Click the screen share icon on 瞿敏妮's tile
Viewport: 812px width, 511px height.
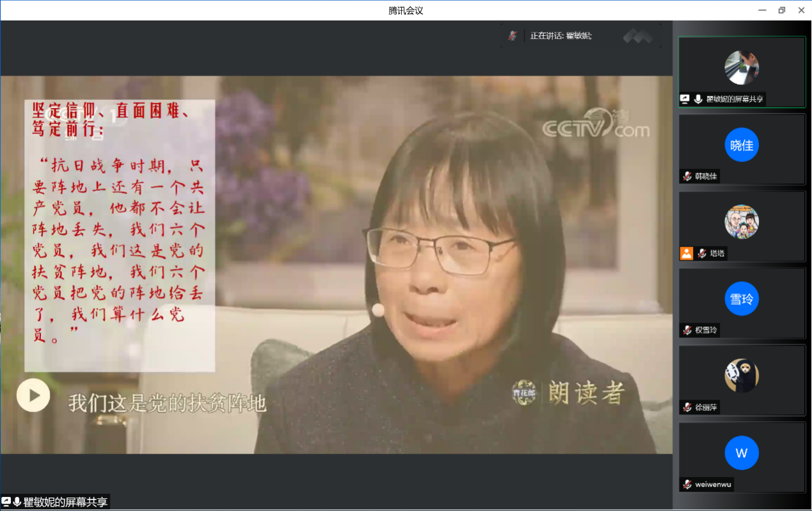[685, 99]
